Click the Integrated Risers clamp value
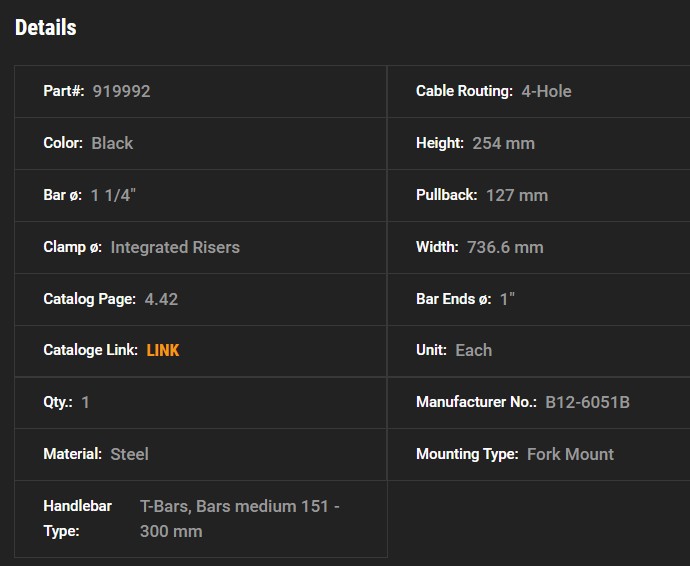The width and height of the screenshot is (690, 566). pyautogui.click(x=175, y=247)
